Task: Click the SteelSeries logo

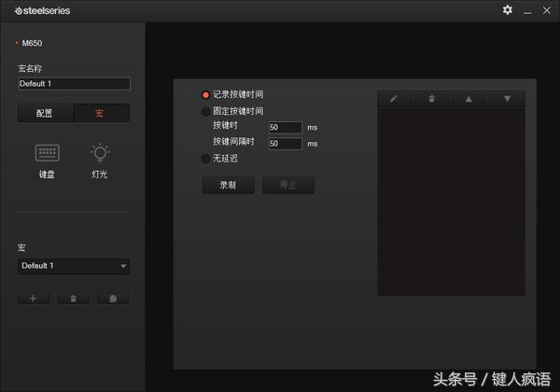Action: [43, 11]
